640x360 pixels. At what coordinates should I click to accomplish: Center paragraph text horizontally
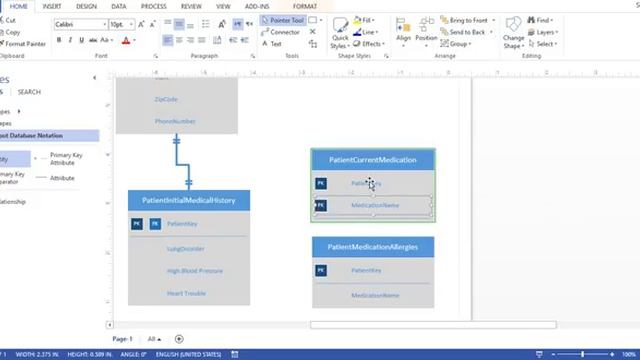[179, 40]
